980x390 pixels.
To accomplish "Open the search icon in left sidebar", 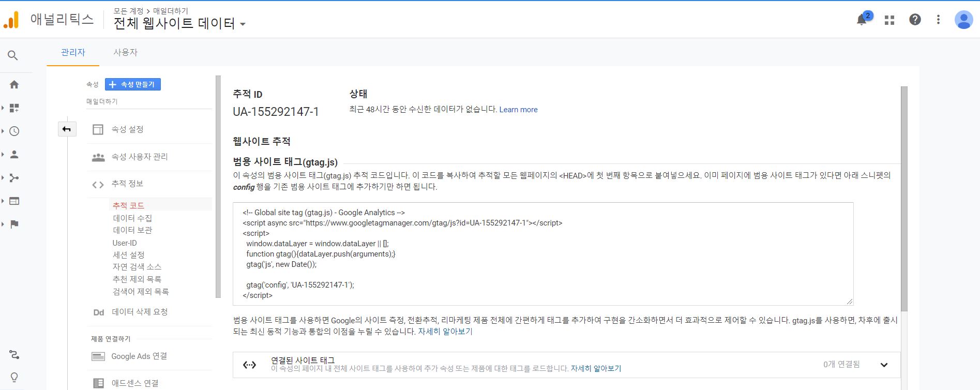I will click(13, 55).
